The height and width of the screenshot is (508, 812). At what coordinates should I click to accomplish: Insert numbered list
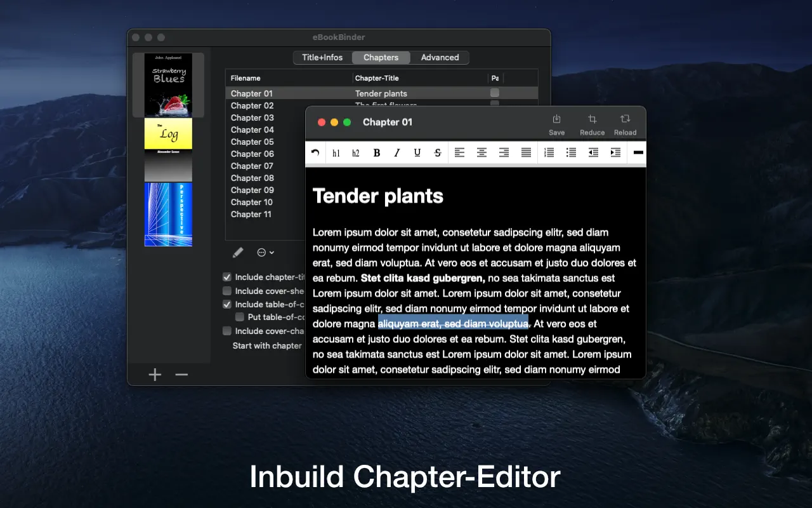click(549, 152)
